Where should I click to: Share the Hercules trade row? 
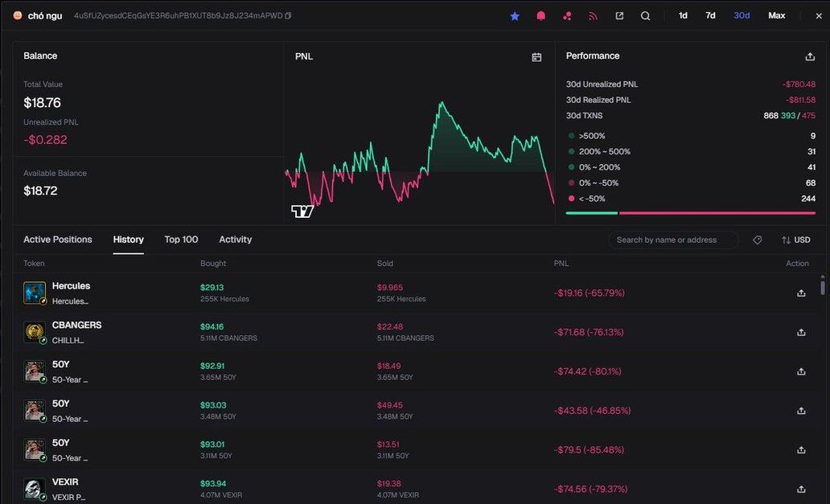click(801, 293)
